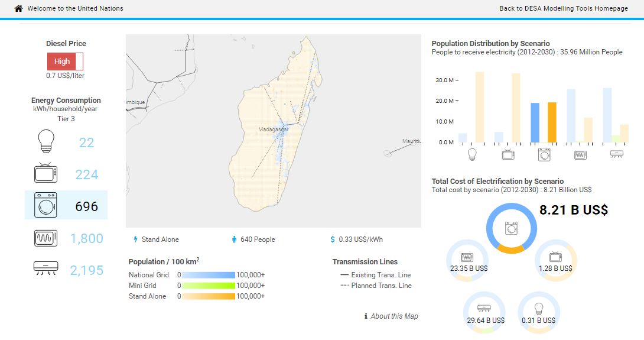644x340 pixels.
Task: Select the 23.35 B US$ heater cost donut
Action: click(467, 261)
